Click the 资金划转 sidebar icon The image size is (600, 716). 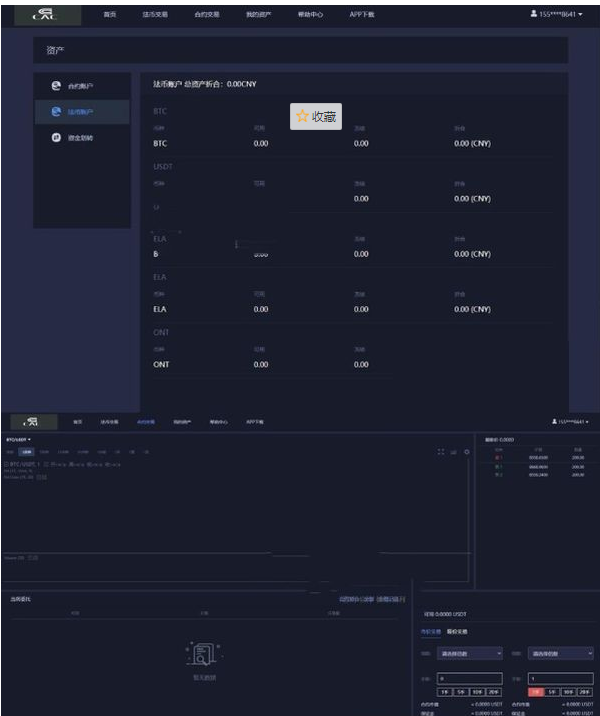[x=56, y=137]
